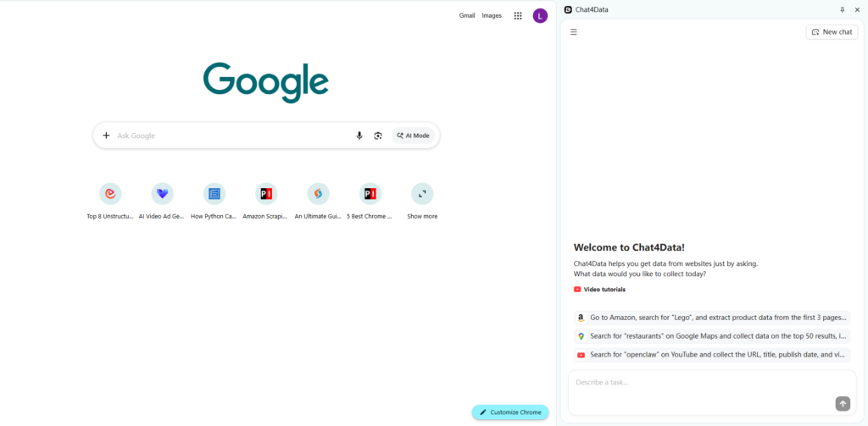Image resolution: width=868 pixels, height=426 pixels.
Task: Open the 5 Best Chrome... shortcut
Action: (x=370, y=202)
